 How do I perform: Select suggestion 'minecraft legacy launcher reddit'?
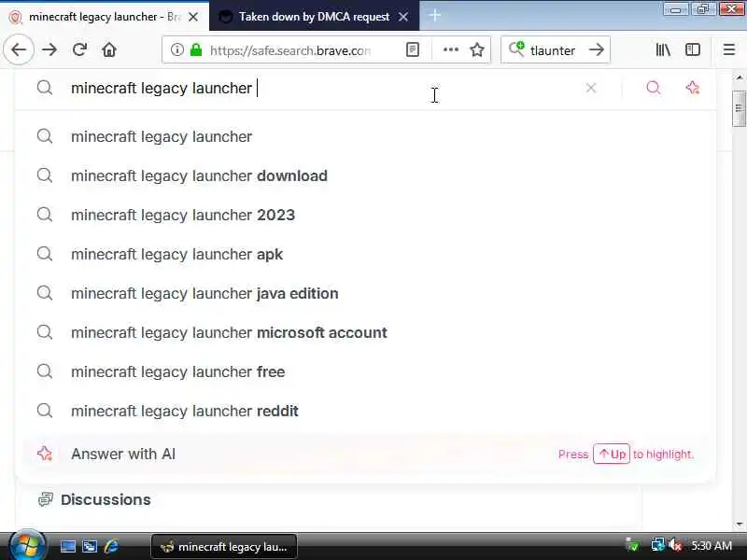365,411
